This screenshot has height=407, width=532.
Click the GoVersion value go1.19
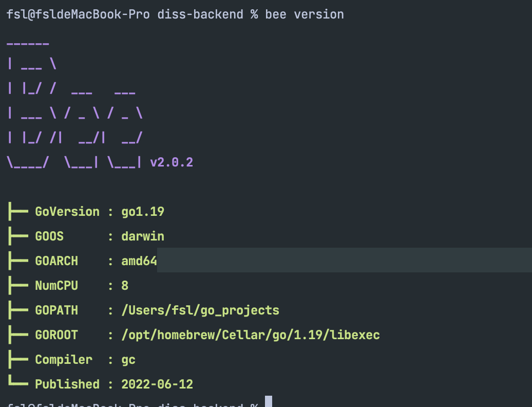(143, 211)
